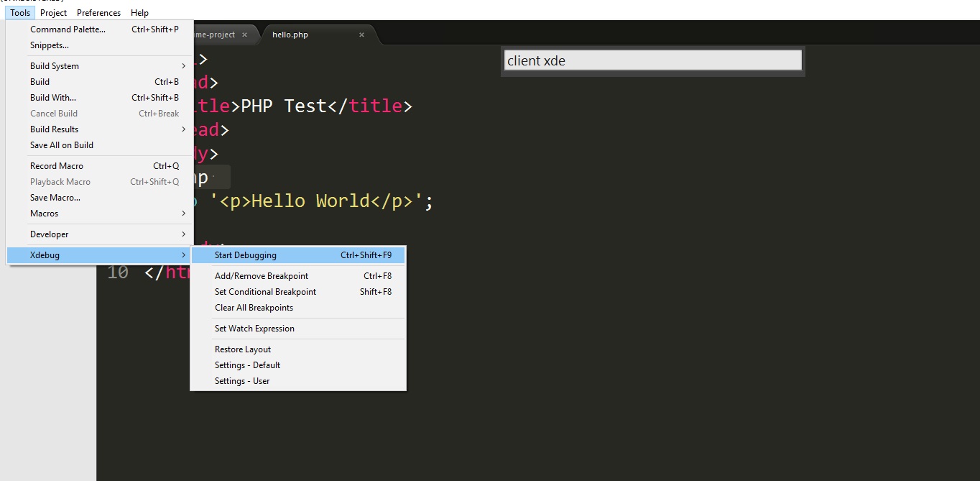Start Record Macro

[57, 166]
